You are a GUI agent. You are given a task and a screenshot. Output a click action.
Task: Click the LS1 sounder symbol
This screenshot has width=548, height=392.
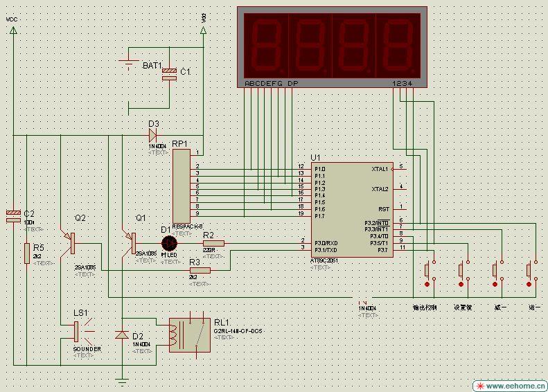coord(82,331)
